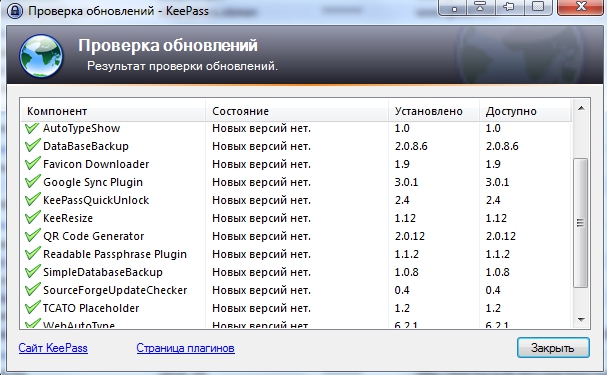Click the KeePass lock icon in title bar

(15, 10)
